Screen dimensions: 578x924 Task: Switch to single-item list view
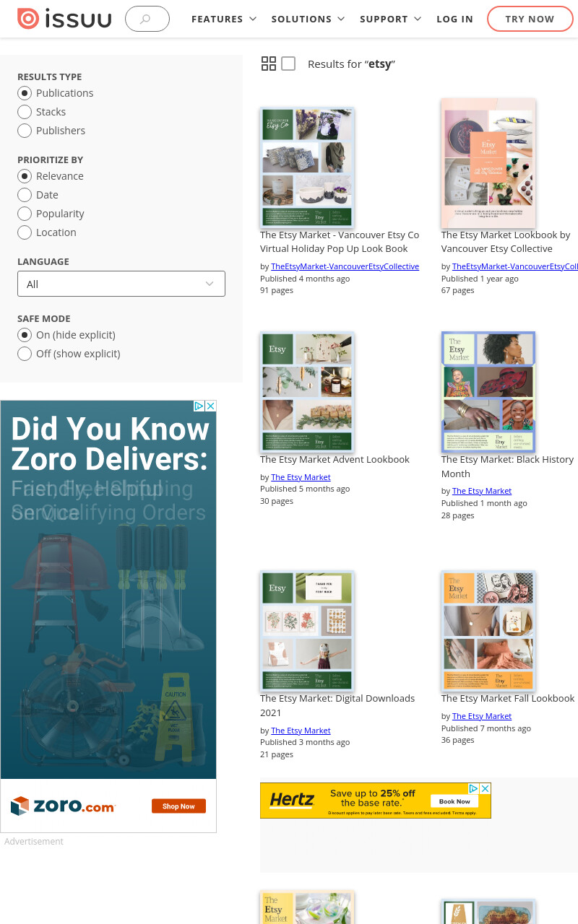(x=288, y=64)
